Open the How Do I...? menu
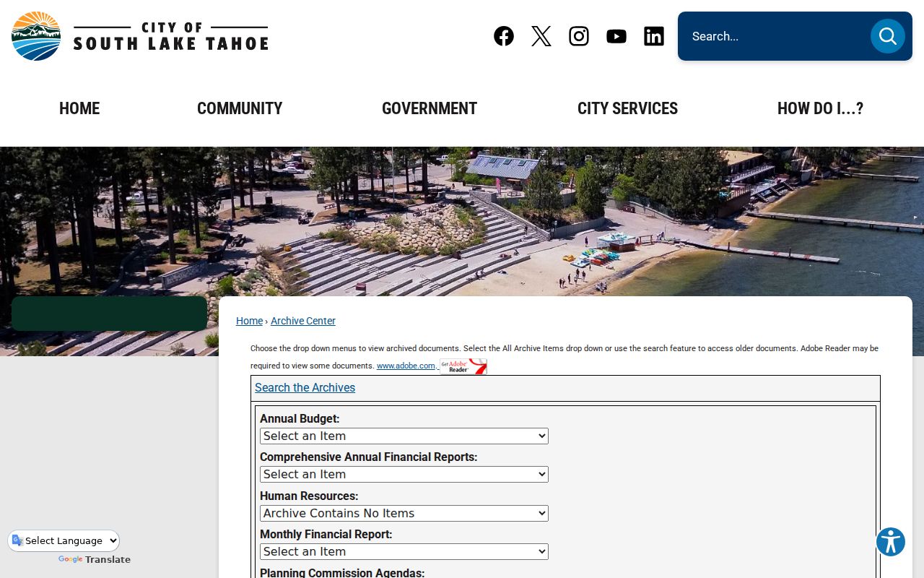924x578 pixels. coord(820,108)
